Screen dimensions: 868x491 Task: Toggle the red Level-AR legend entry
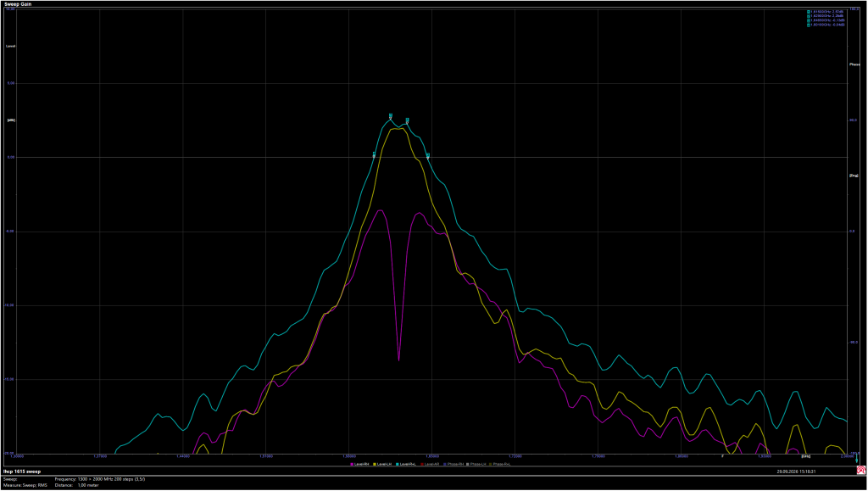click(x=430, y=464)
